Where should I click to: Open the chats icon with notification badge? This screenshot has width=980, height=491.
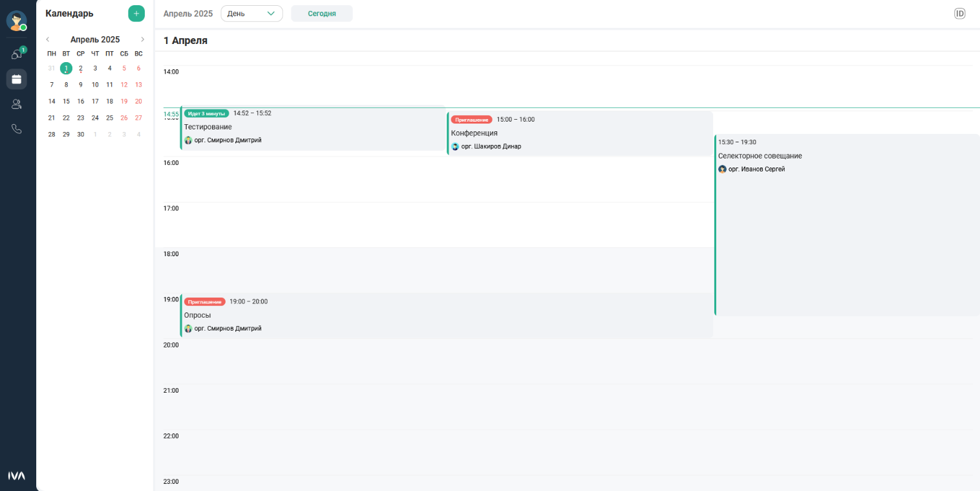tap(17, 54)
